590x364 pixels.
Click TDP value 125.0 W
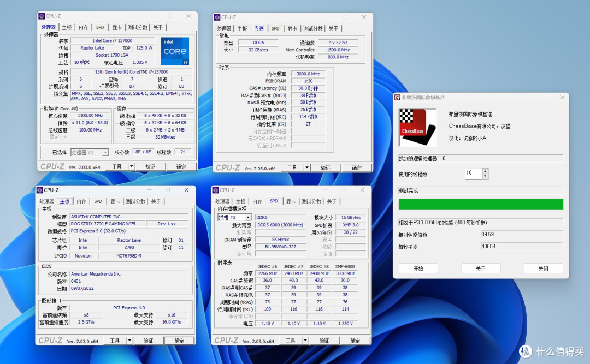tap(144, 48)
